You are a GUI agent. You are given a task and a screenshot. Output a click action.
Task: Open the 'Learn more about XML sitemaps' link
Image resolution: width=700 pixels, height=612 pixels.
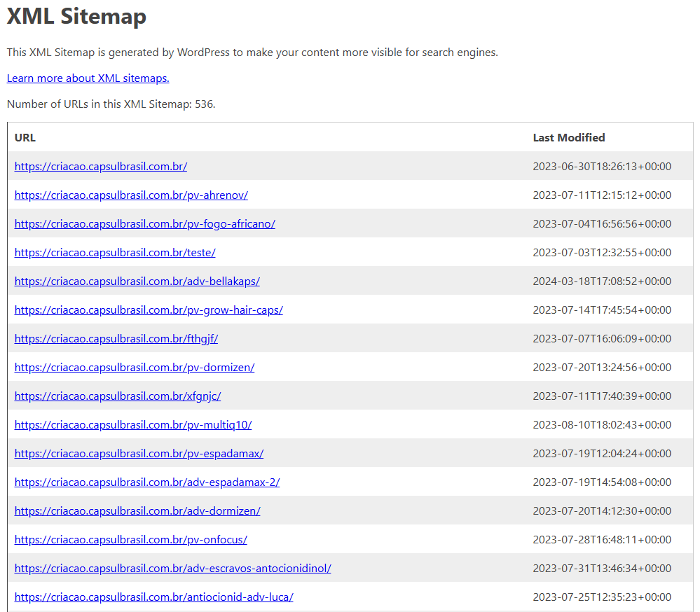(88, 78)
